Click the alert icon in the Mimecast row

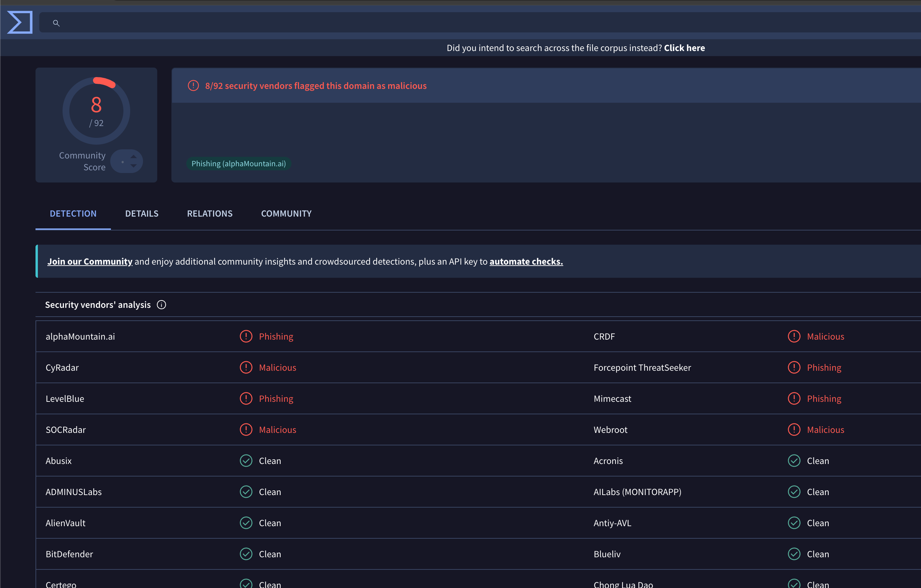coord(794,398)
